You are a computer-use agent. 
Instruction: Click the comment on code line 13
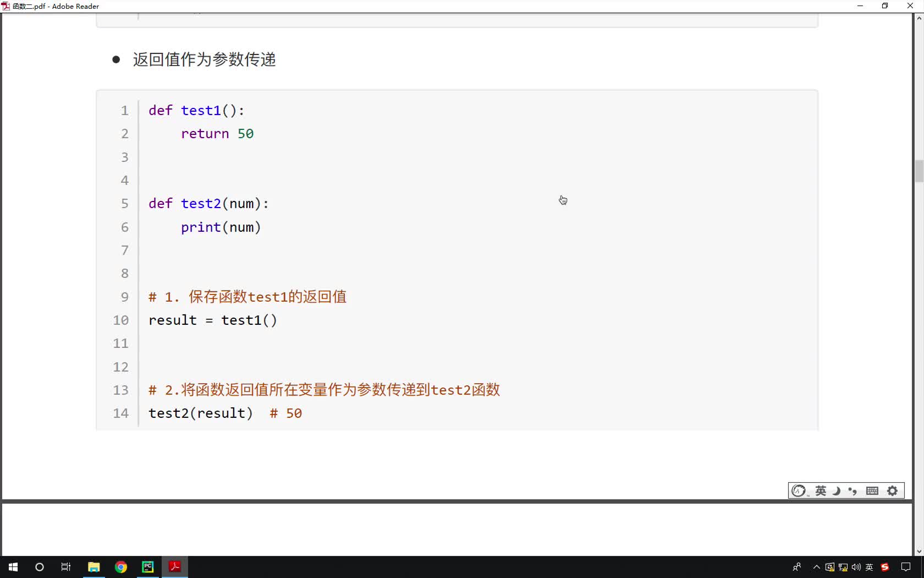click(324, 390)
